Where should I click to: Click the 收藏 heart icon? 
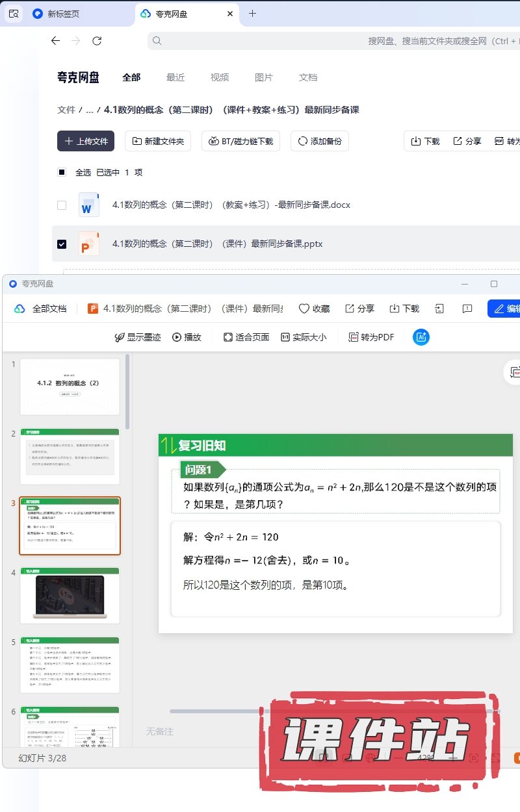click(x=304, y=309)
